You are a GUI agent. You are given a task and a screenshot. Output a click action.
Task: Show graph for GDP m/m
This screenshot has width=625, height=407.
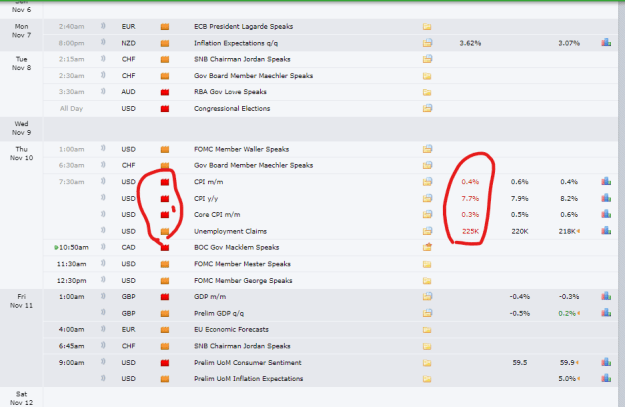point(606,296)
